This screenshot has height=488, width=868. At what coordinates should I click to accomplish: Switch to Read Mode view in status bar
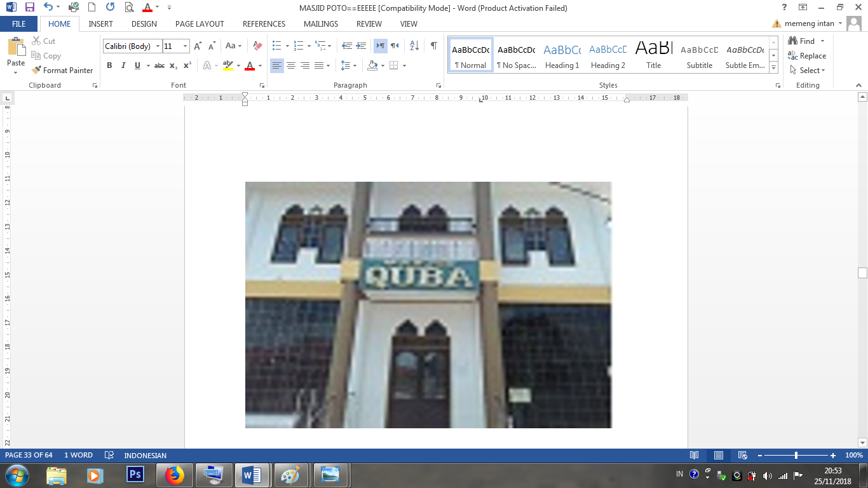coord(695,456)
